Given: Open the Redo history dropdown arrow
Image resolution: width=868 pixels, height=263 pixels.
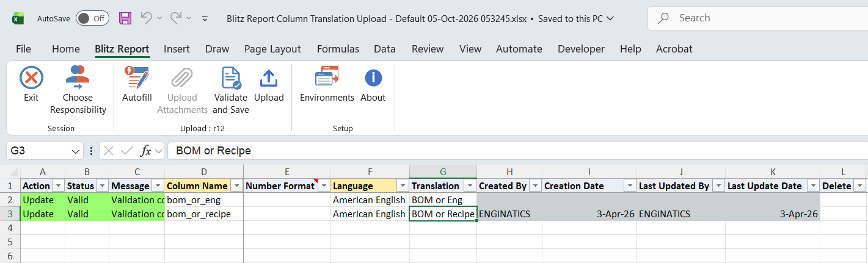Looking at the screenshot, I should pyautogui.click(x=189, y=18).
